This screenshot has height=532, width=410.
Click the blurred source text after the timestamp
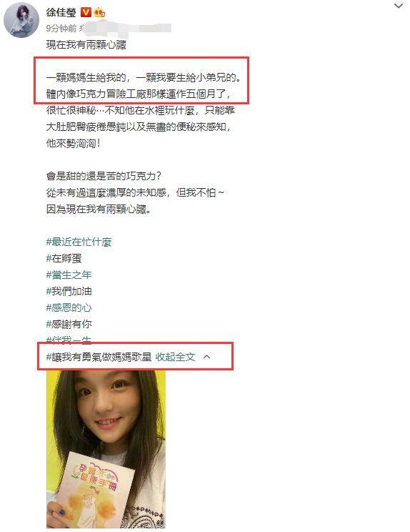coord(126,29)
